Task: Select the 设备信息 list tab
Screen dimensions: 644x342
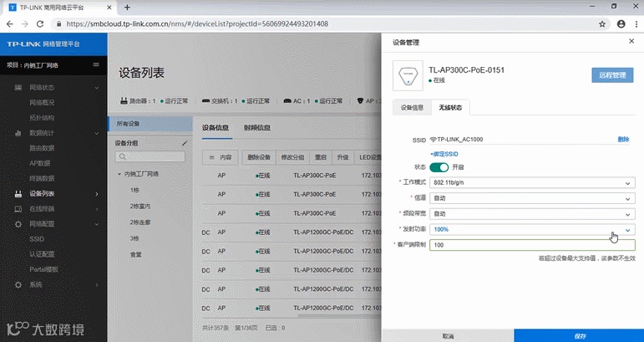Action: 216,128
